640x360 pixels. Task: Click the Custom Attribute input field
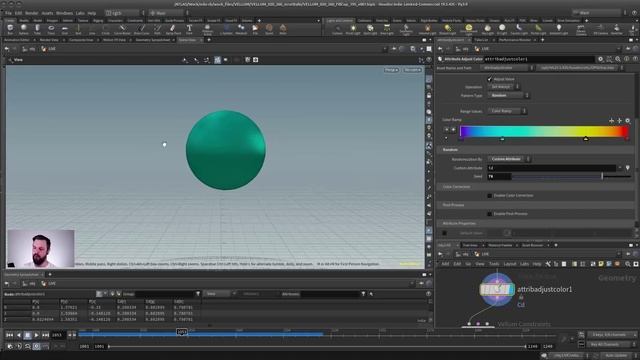[552, 168]
